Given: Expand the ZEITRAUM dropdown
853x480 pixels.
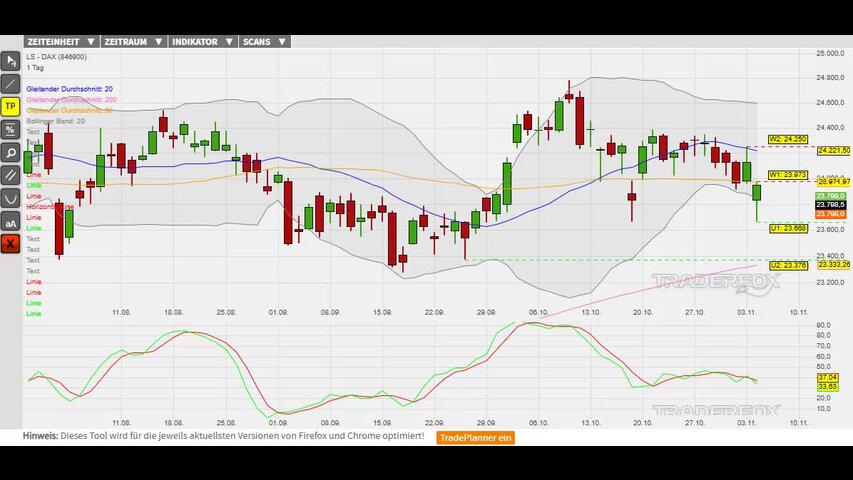Looking at the screenshot, I should click(133, 42).
